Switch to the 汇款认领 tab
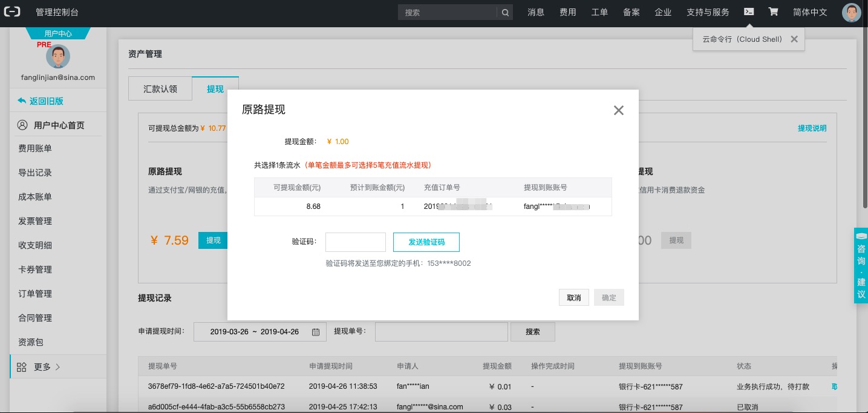The image size is (868, 413). click(160, 88)
